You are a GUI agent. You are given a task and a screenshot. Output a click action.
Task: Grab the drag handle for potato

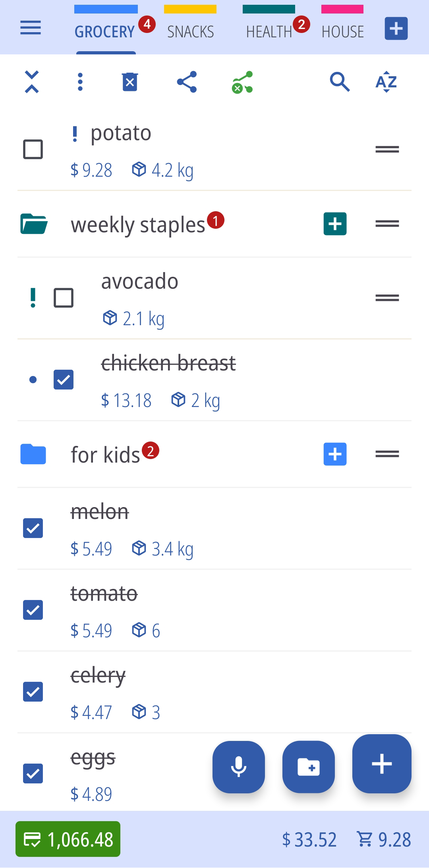[x=387, y=149]
